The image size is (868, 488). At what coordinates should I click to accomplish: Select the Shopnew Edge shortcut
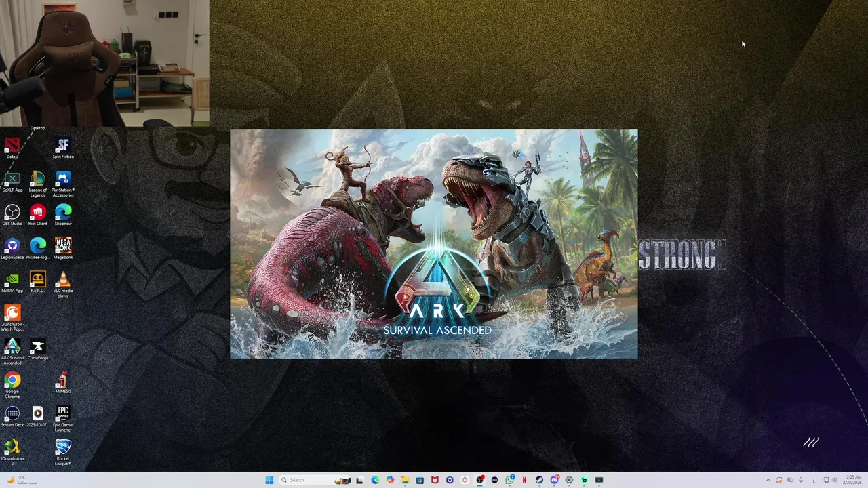[x=63, y=215]
